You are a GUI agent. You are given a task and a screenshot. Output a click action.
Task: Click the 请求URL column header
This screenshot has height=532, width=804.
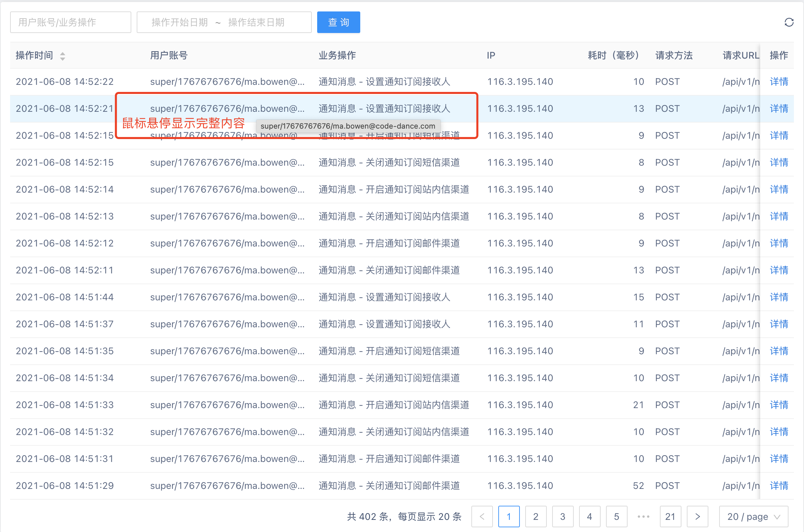(x=741, y=56)
